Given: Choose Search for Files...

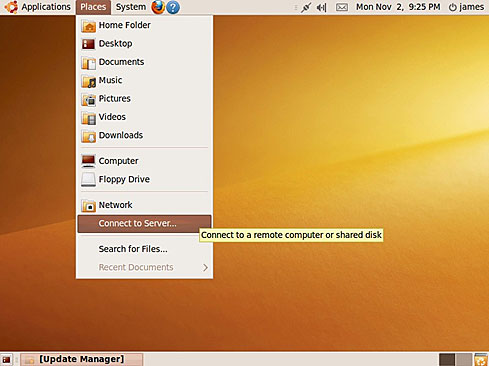Looking at the screenshot, I should [x=144, y=249].
